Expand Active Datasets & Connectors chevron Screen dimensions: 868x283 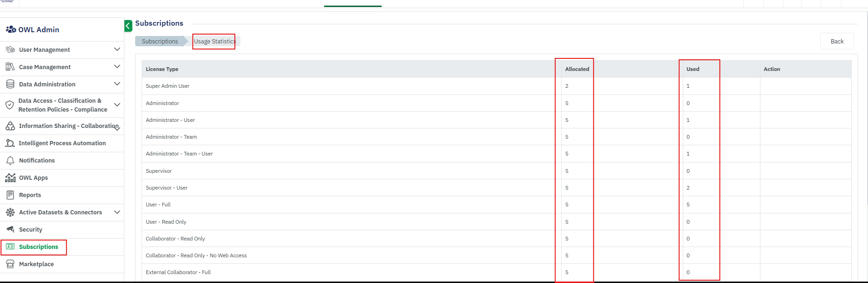pyautogui.click(x=117, y=212)
